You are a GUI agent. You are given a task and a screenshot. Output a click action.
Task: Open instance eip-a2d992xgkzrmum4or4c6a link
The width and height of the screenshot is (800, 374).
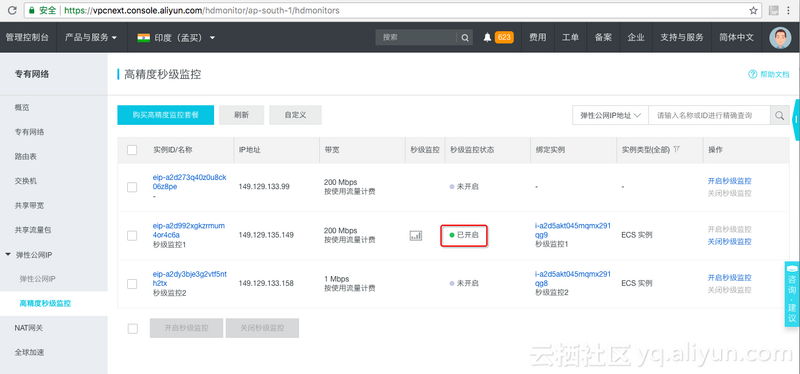point(189,230)
